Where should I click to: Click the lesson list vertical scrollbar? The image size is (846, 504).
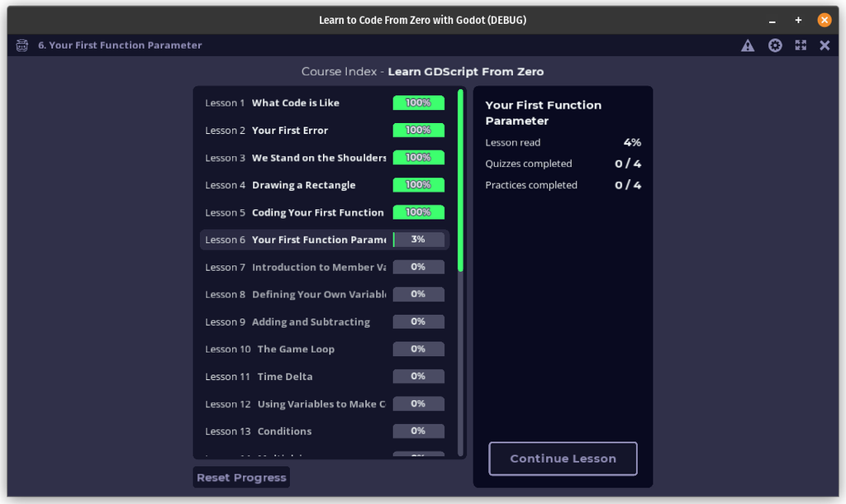click(x=460, y=273)
